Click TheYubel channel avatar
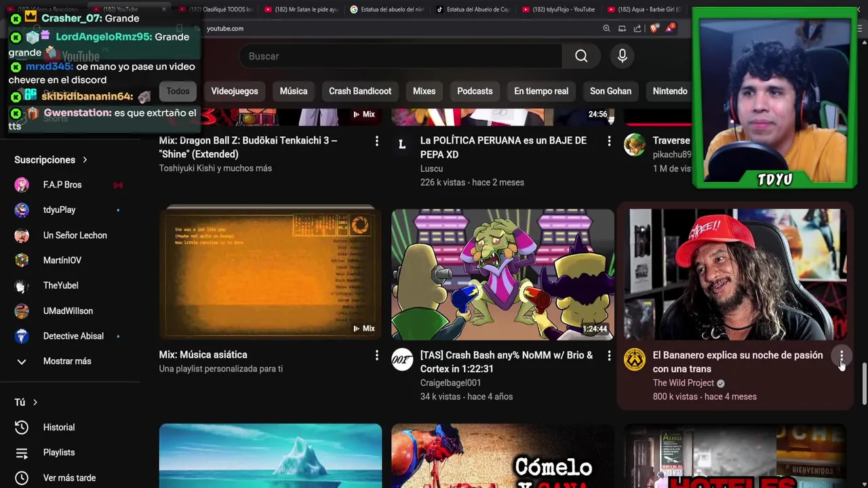 coord(22,286)
